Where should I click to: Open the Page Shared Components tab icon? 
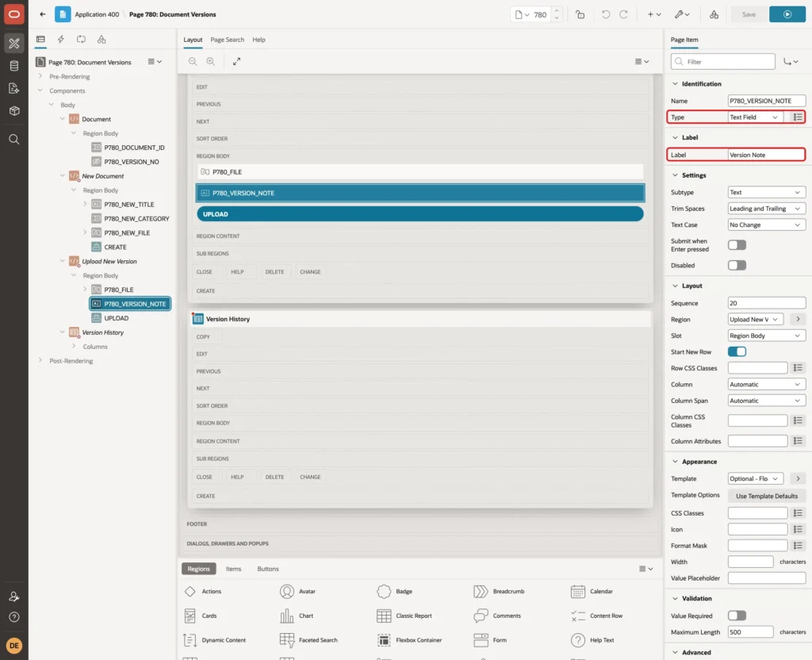pyautogui.click(x=101, y=40)
